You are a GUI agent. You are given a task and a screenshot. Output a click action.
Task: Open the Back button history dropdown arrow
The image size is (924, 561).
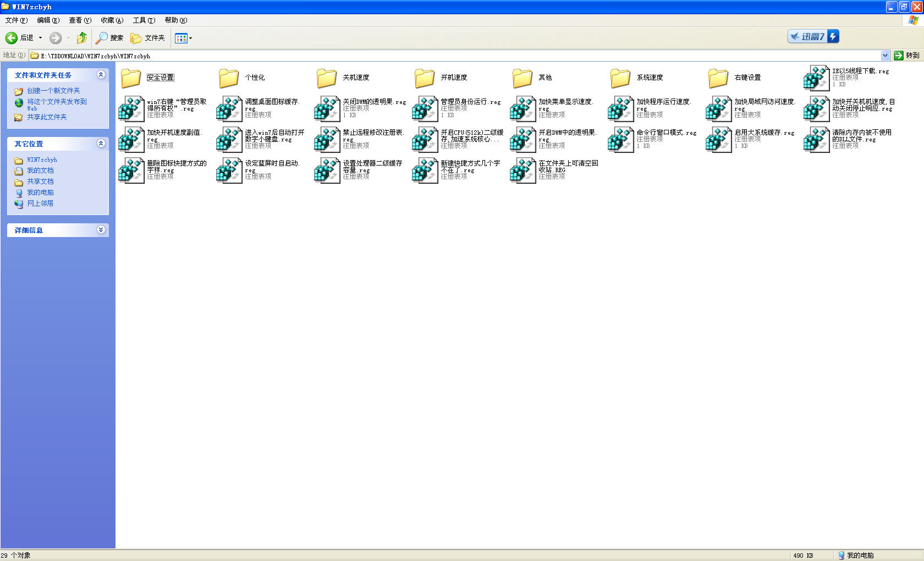pyautogui.click(x=40, y=38)
